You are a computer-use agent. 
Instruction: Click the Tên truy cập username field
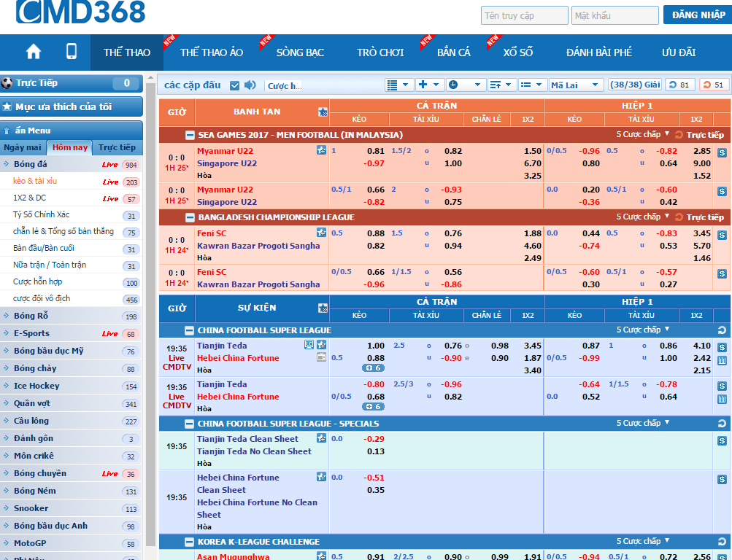[524, 15]
